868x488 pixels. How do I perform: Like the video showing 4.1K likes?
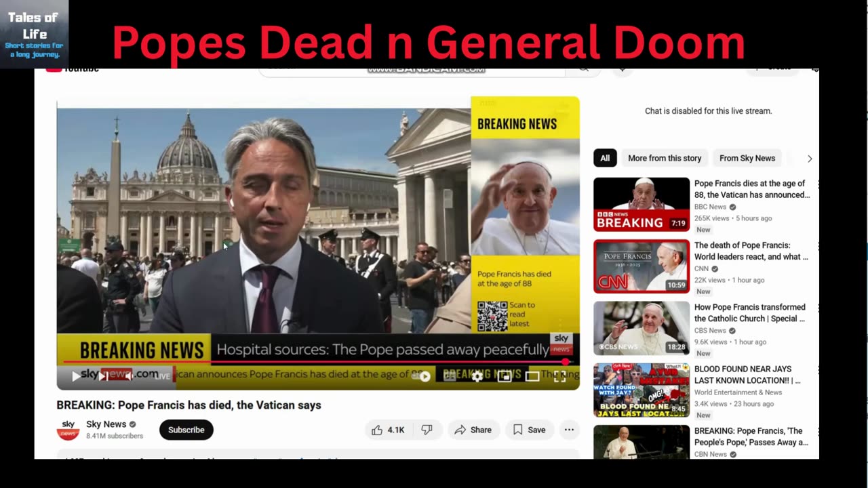pyautogui.click(x=389, y=430)
